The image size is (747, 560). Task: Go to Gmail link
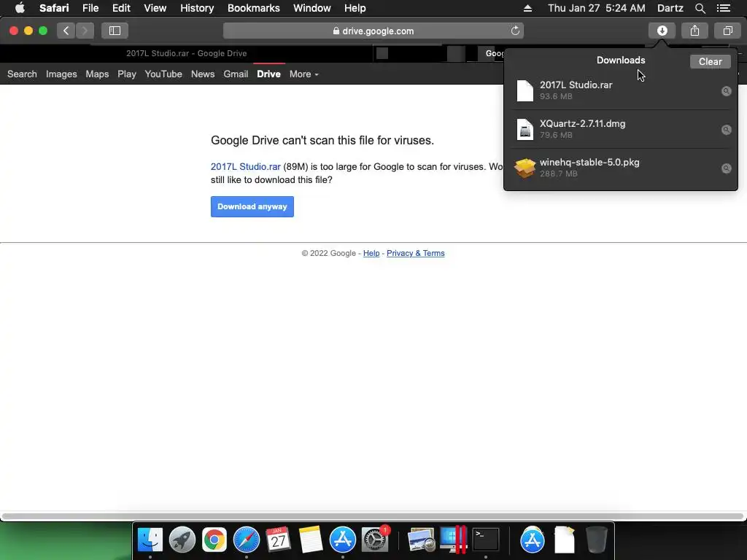(236, 74)
